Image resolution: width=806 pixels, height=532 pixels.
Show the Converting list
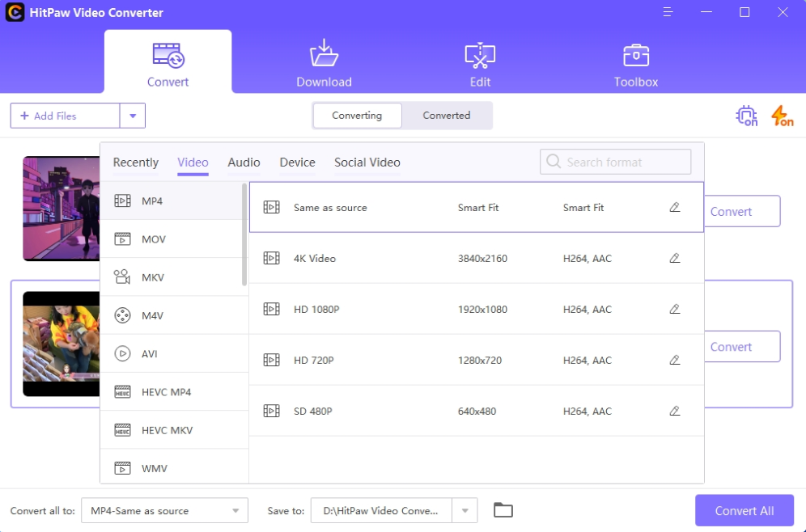tap(357, 115)
